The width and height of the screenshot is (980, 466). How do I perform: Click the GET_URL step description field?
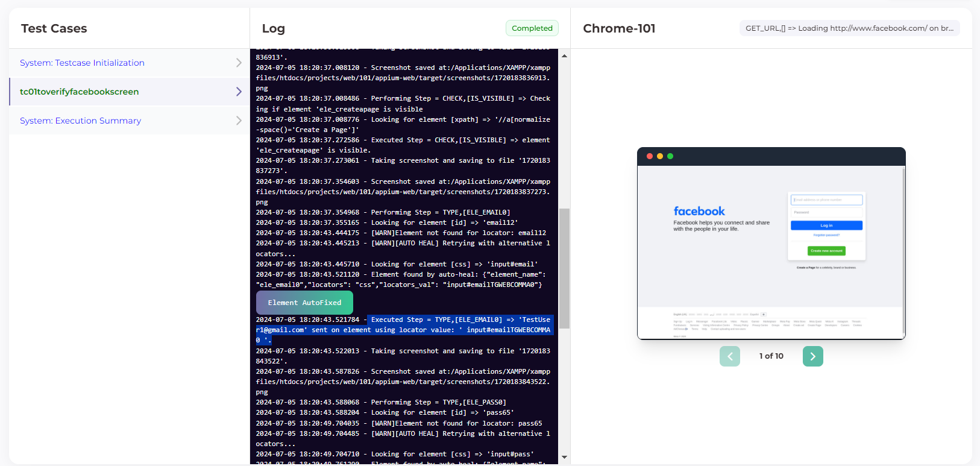click(x=850, y=28)
